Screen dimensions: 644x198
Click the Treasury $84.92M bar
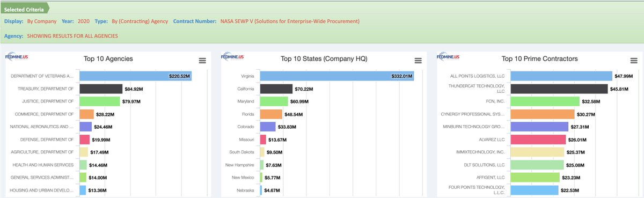click(101, 89)
